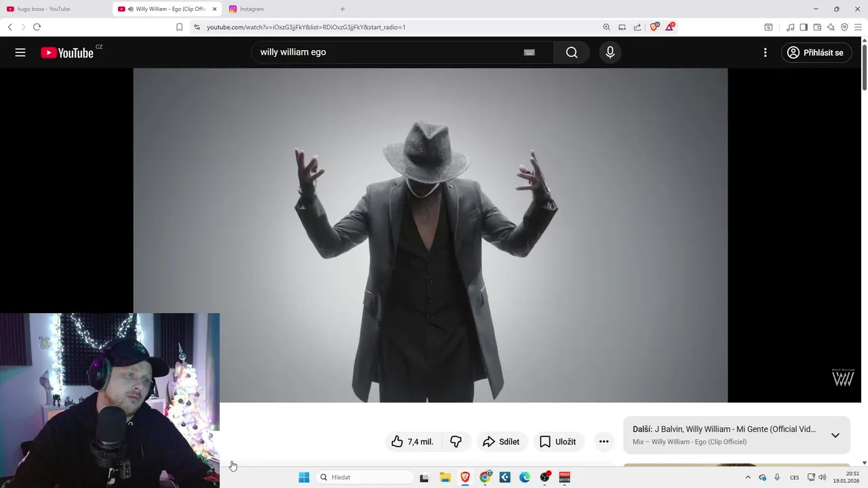Image resolution: width=868 pixels, height=488 pixels.
Task: Share the video via Sdílet
Action: pyautogui.click(x=501, y=442)
